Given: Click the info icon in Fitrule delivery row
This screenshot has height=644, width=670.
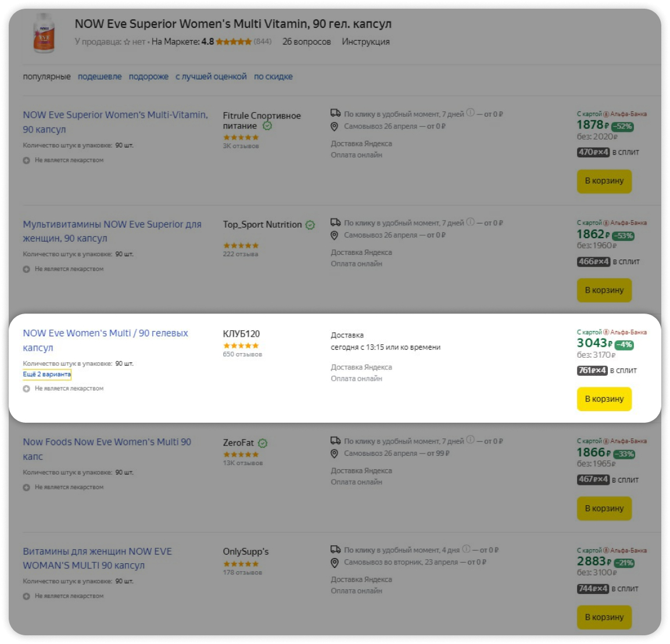Looking at the screenshot, I should pos(470,113).
